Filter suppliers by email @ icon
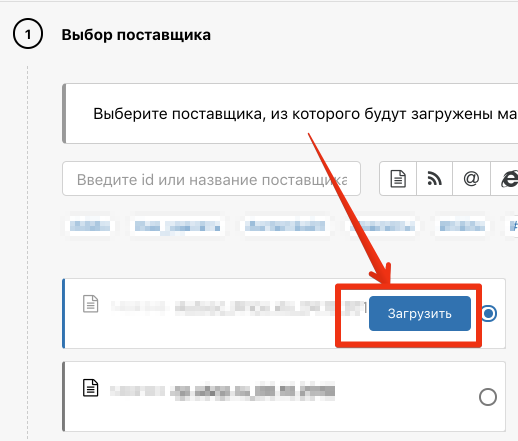This screenshot has height=441, width=518. pyautogui.click(x=471, y=179)
